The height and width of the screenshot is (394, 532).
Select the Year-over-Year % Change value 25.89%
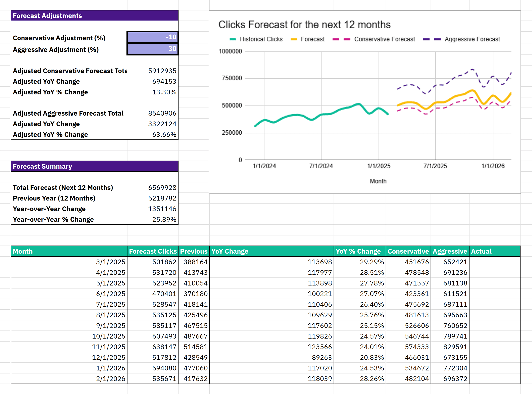(x=165, y=219)
